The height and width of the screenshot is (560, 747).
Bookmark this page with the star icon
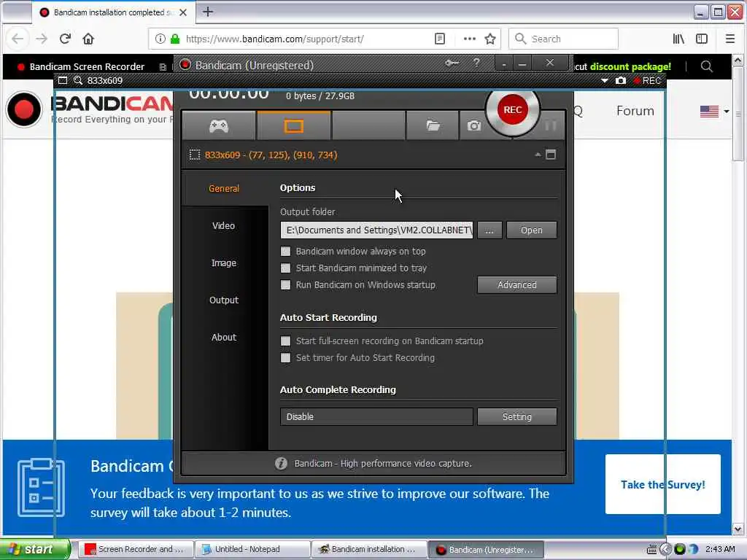(489, 39)
